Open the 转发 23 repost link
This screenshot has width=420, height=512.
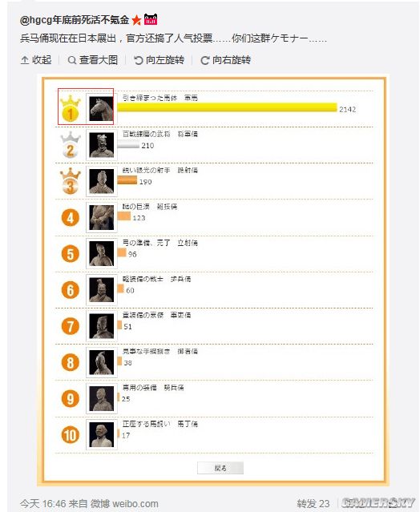click(x=313, y=503)
